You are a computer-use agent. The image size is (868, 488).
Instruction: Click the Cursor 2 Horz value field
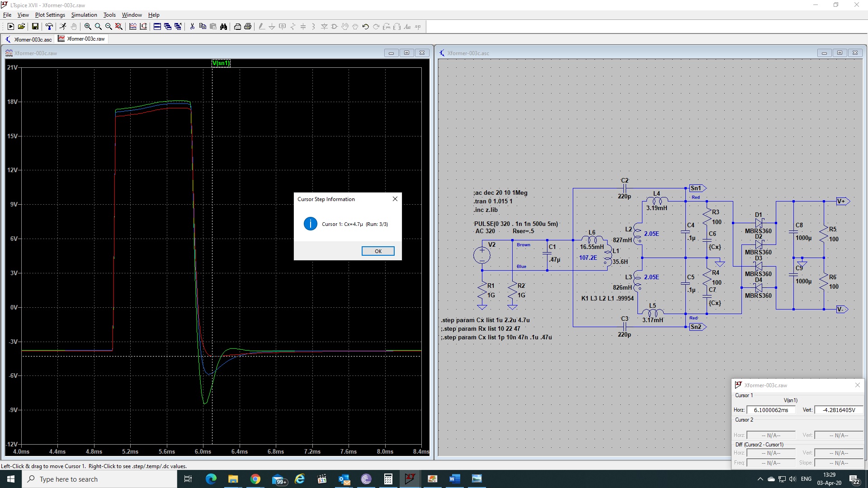(x=771, y=435)
